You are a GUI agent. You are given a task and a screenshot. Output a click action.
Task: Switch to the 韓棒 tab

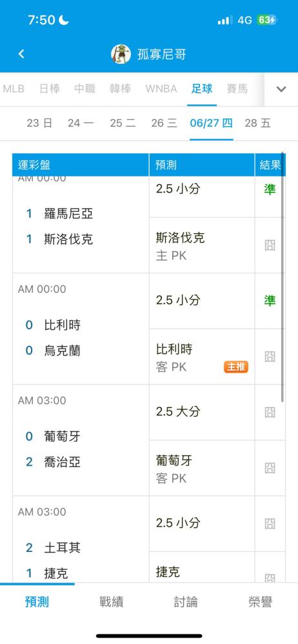click(x=120, y=89)
